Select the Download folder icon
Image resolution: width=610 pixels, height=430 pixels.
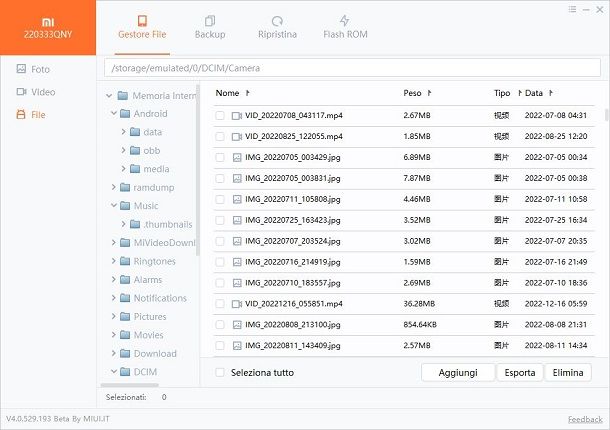pos(125,353)
